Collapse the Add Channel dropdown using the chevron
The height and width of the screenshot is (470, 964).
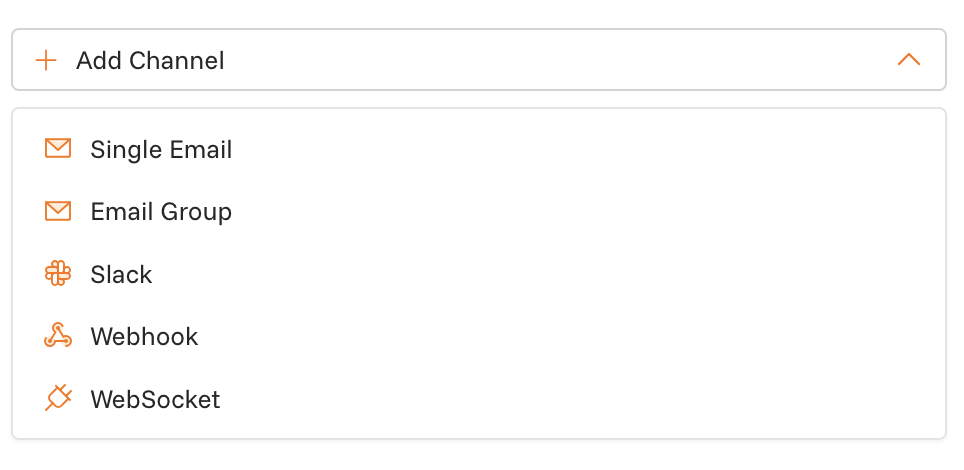[x=908, y=60]
